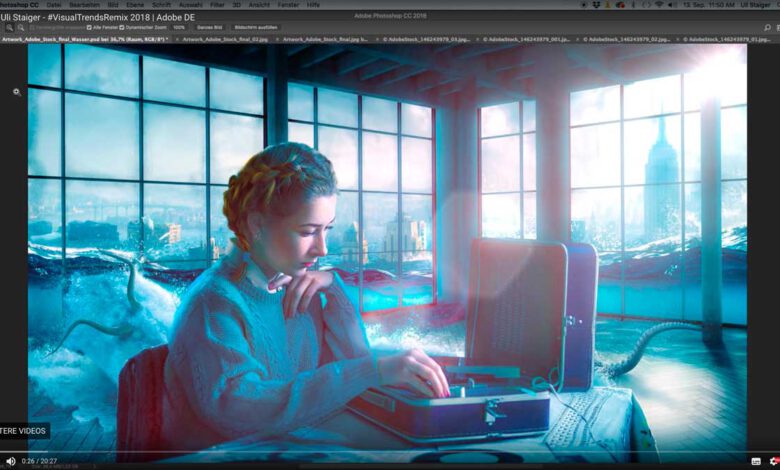Toggle the 'Alle Fenster' checkbox
780x470 pixels.
click(x=103, y=27)
